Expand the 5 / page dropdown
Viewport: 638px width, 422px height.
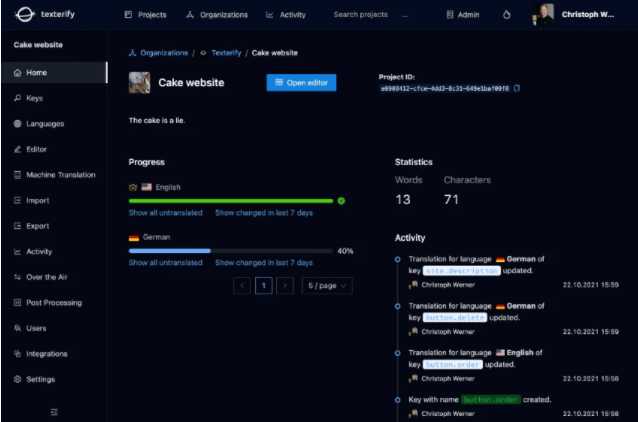[x=327, y=286]
